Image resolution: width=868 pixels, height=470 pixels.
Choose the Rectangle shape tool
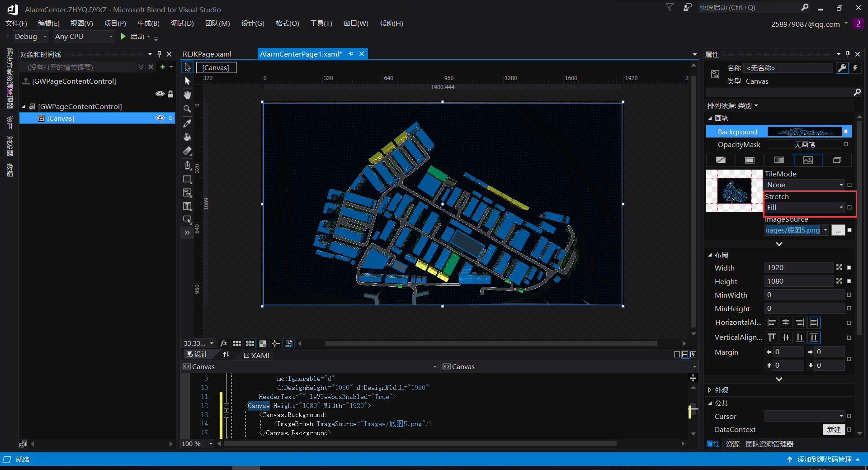[187, 179]
